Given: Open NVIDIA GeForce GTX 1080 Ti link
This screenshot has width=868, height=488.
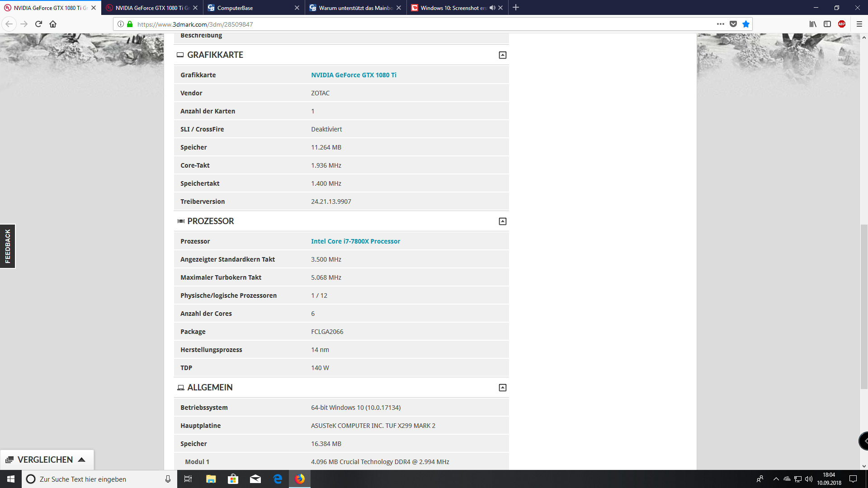Looking at the screenshot, I should click(x=354, y=75).
